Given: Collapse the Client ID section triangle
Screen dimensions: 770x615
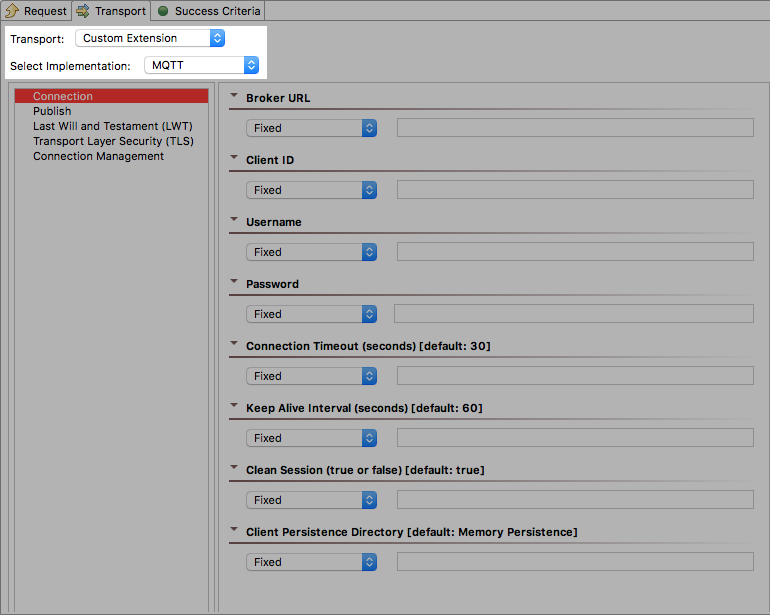Looking at the screenshot, I should click(234, 157).
